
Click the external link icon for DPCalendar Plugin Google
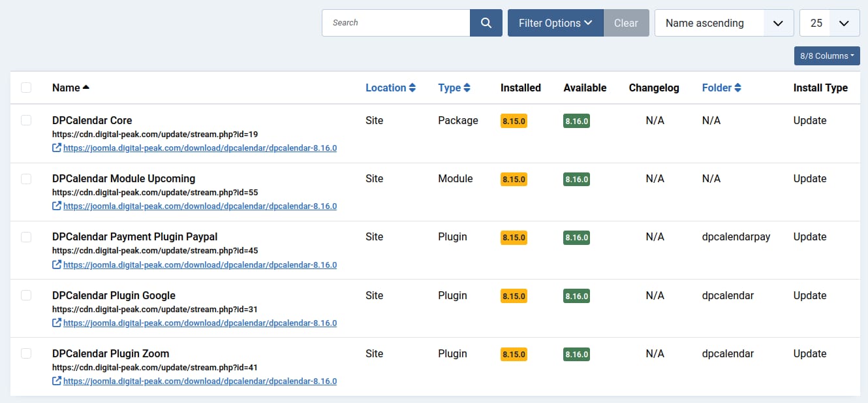coord(57,323)
